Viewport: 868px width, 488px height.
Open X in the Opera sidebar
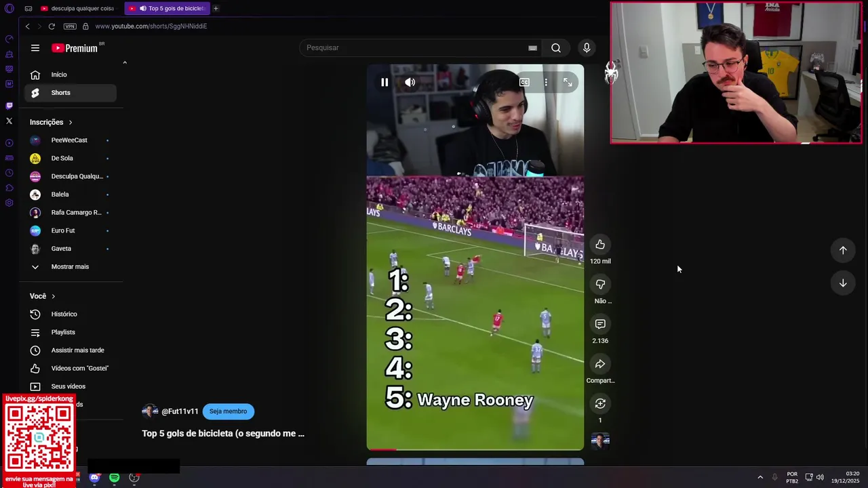point(9,121)
